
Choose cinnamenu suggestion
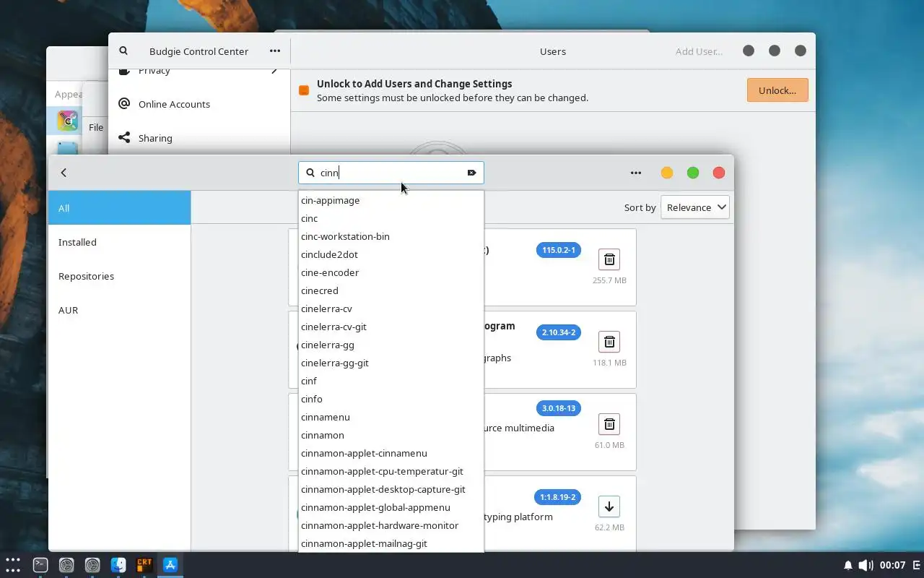pos(391,417)
